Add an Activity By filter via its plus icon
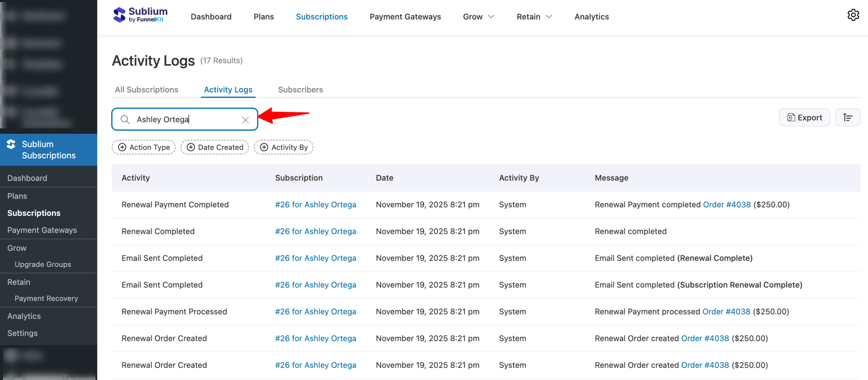The image size is (868, 380). pyautogui.click(x=264, y=147)
